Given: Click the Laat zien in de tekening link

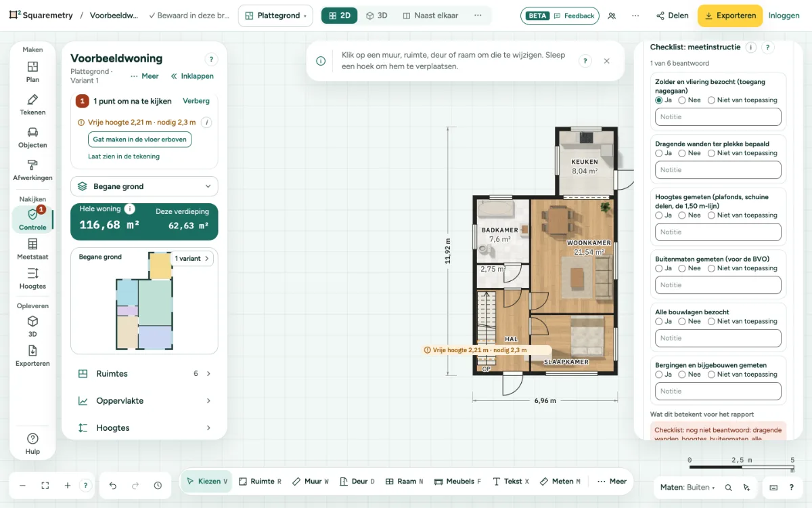Looking at the screenshot, I should 124,156.
